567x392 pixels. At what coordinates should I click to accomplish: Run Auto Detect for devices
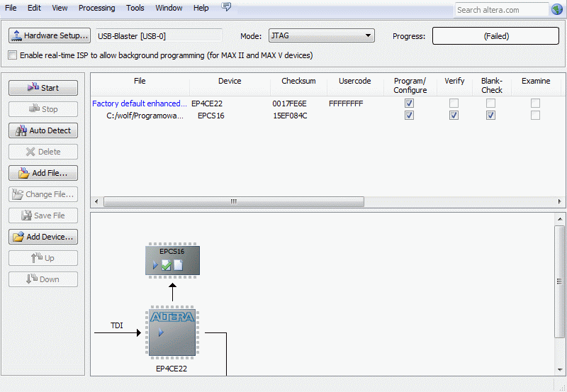coord(43,130)
